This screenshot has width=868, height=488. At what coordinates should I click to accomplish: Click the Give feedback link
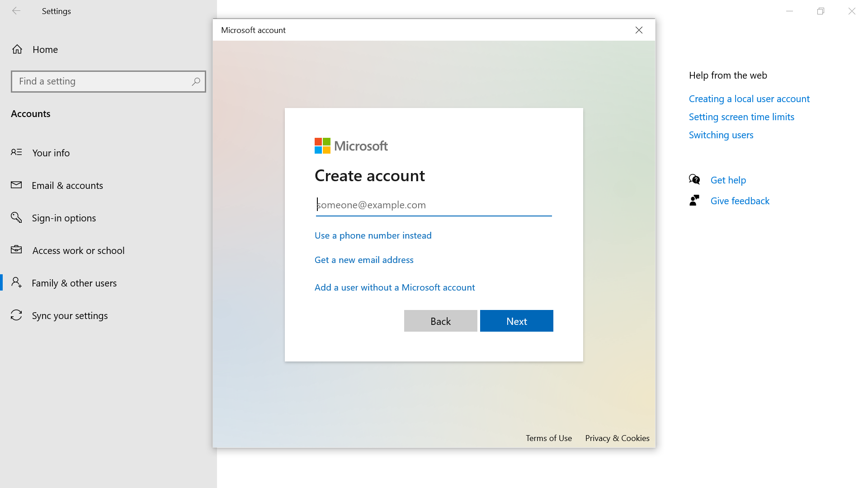click(740, 201)
